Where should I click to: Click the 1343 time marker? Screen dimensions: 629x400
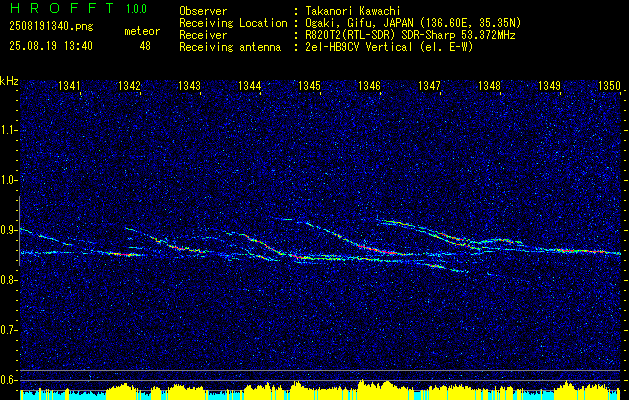click(x=189, y=86)
